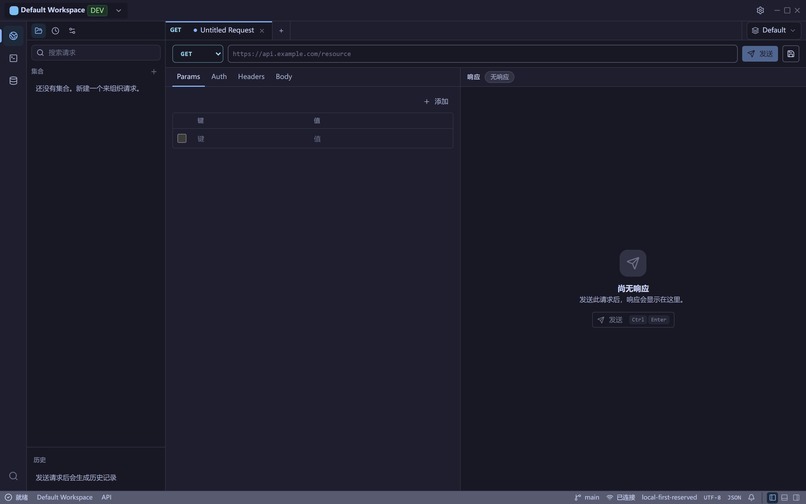Click the 就绪 ready status indicator

16,497
